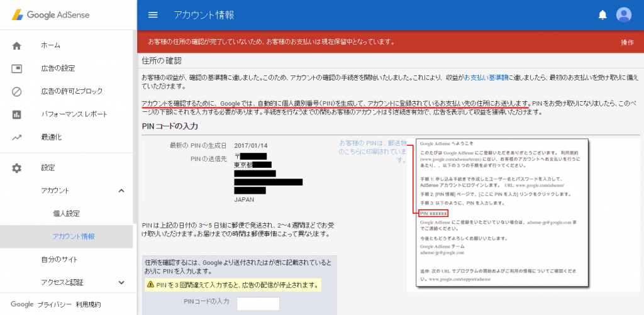Click the Google AdSense logo
Screen dimensions: 644x315
coord(50,15)
